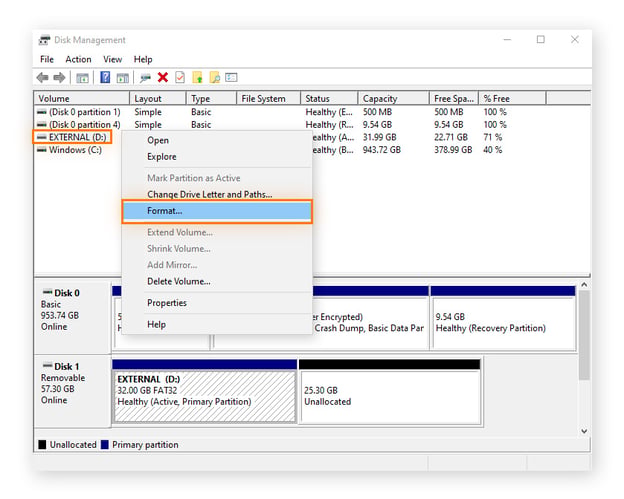624x499 pixels.
Task: Minimize the Disk Management window
Action: click(507, 39)
